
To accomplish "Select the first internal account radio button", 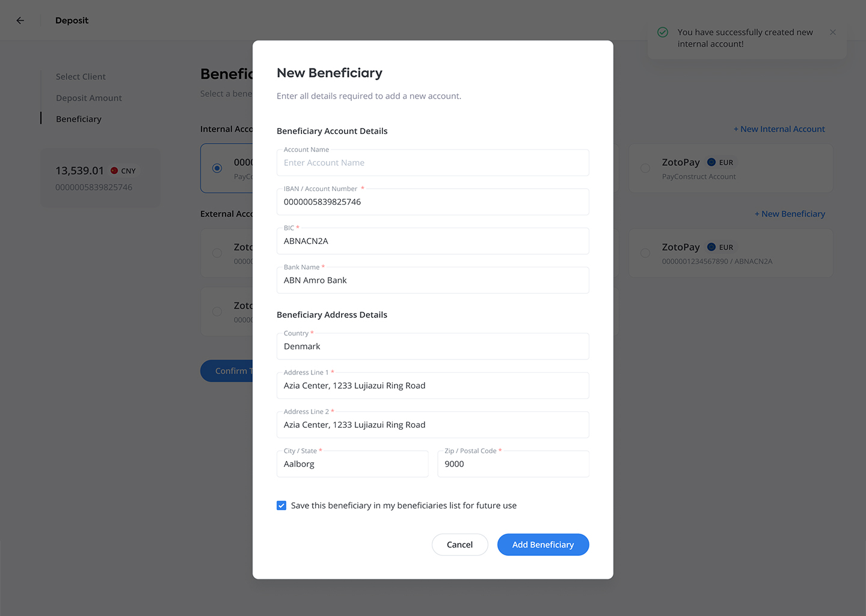I will tap(217, 168).
